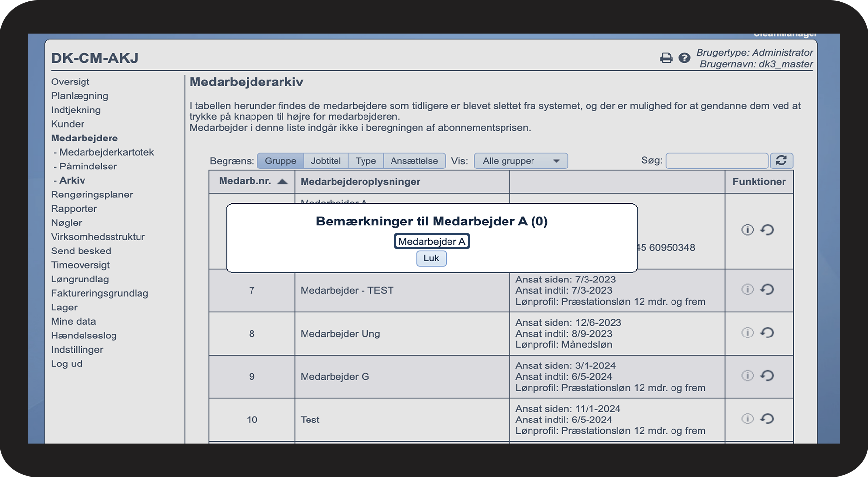Restore employee Medarbejder G

pyautogui.click(x=767, y=376)
